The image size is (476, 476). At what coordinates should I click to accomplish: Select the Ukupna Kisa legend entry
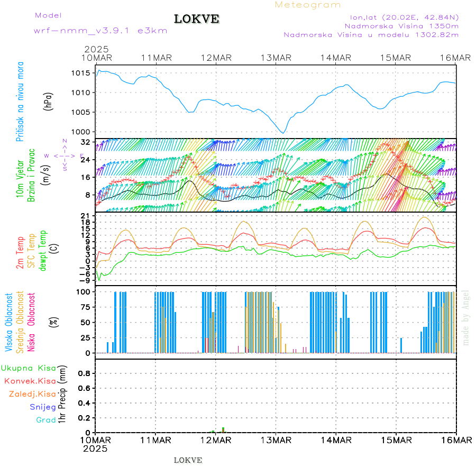pyautogui.click(x=28, y=368)
